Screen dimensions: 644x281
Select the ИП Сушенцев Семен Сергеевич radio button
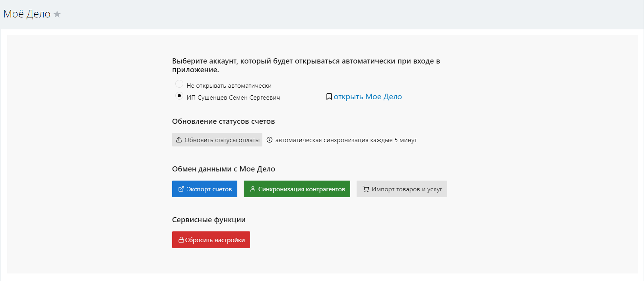coord(179,96)
